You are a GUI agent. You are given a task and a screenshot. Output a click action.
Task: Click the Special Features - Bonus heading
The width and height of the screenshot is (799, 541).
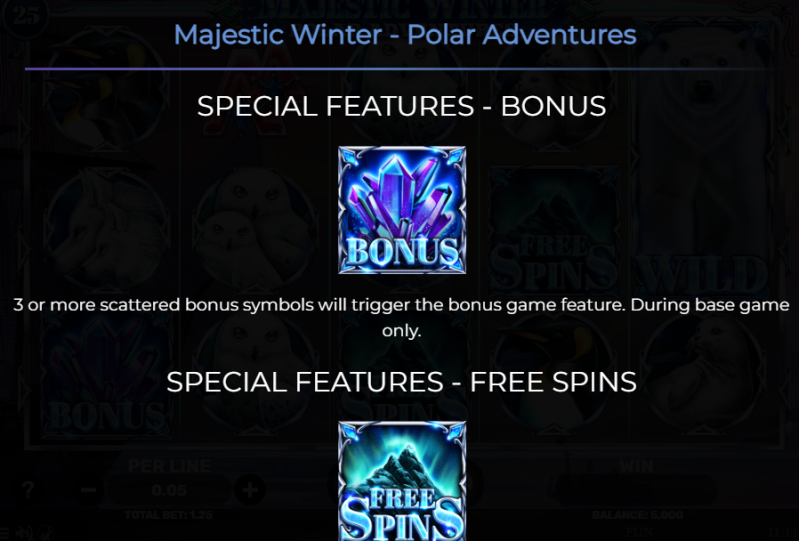402,106
